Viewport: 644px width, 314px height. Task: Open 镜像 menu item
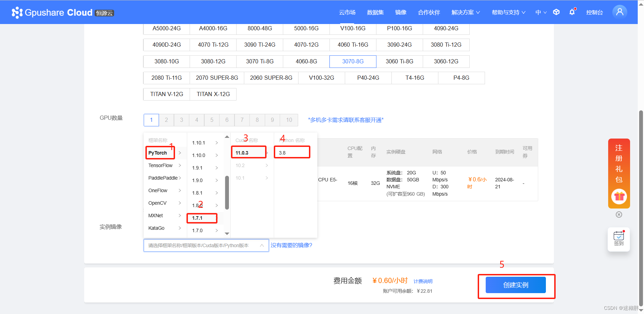401,12
